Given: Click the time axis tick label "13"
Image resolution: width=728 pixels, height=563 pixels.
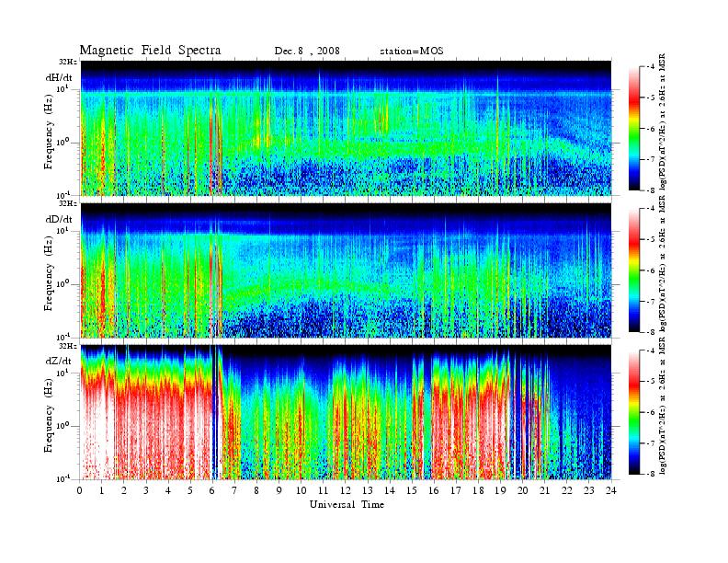Looking at the screenshot, I should [368, 490].
